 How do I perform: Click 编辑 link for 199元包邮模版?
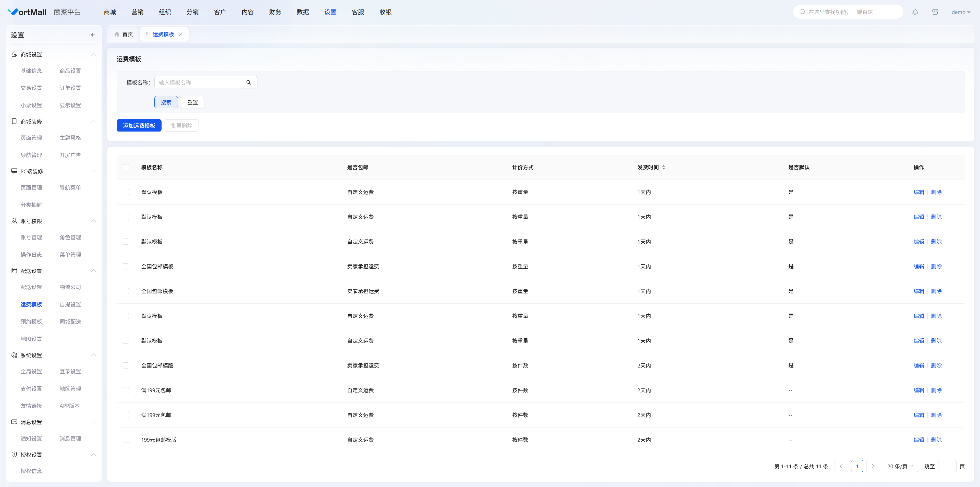918,440
